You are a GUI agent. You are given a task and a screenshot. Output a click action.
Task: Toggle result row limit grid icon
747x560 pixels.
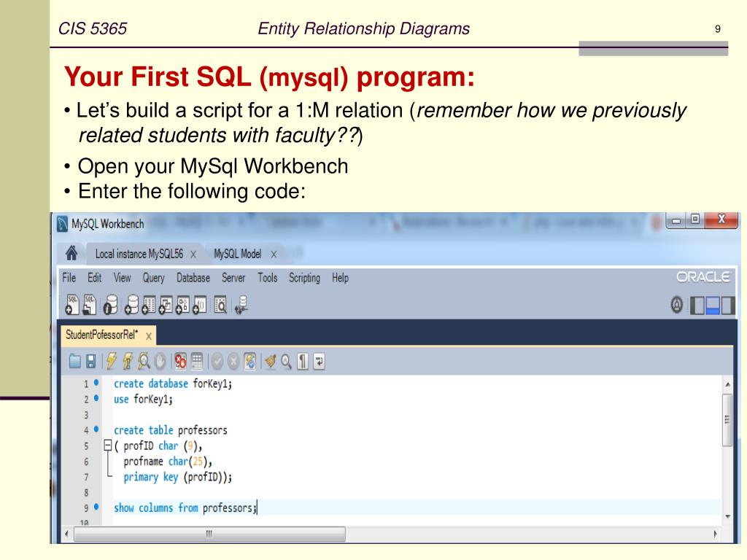(x=197, y=362)
